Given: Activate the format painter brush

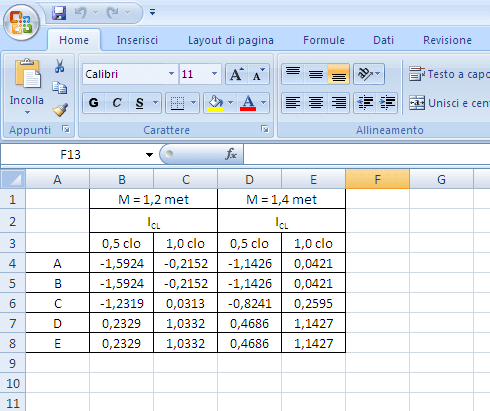Looking at the screenshot, I should tap(60, 110).
